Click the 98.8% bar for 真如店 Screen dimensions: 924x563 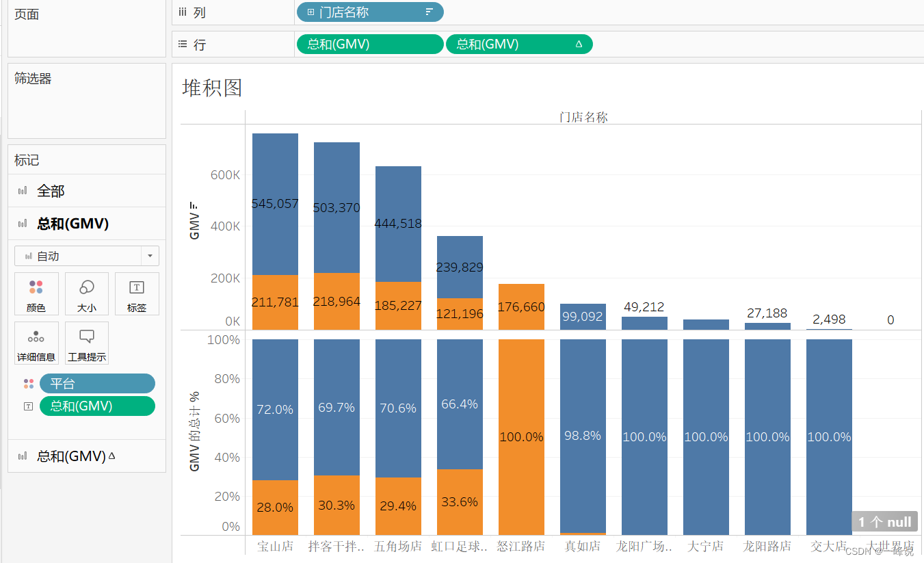coord(583,436)
